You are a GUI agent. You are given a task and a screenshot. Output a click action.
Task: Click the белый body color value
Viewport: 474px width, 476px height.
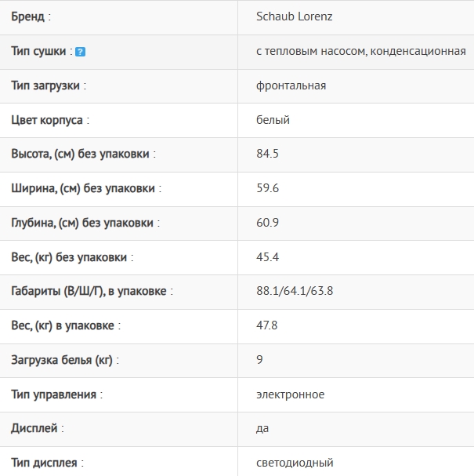pos(273,120)
